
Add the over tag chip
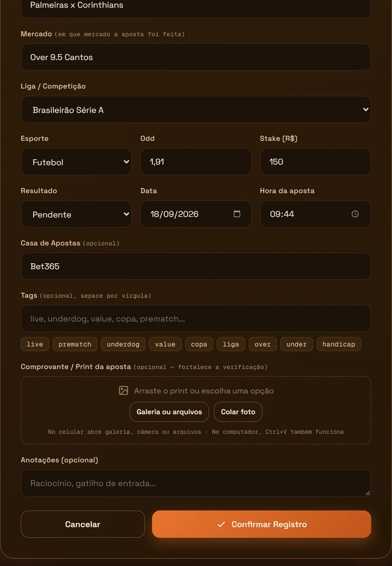[x=263, y=344]
